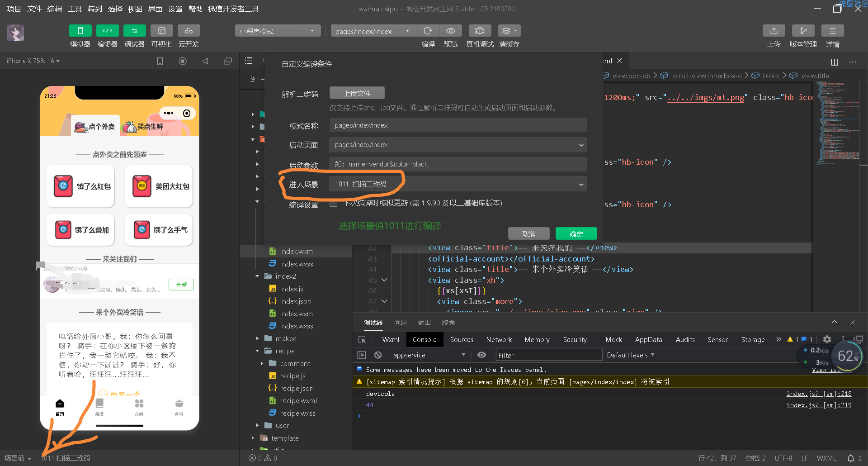Viewport: 868px width, 466px height.
Task: Open the pages/index/index compile mode dropdown
Action: coord(373,31)
